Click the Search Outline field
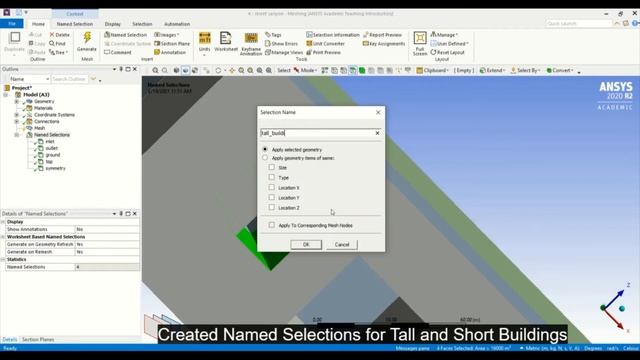The width and height of the screenshot is (640, 360). [69, 79]
